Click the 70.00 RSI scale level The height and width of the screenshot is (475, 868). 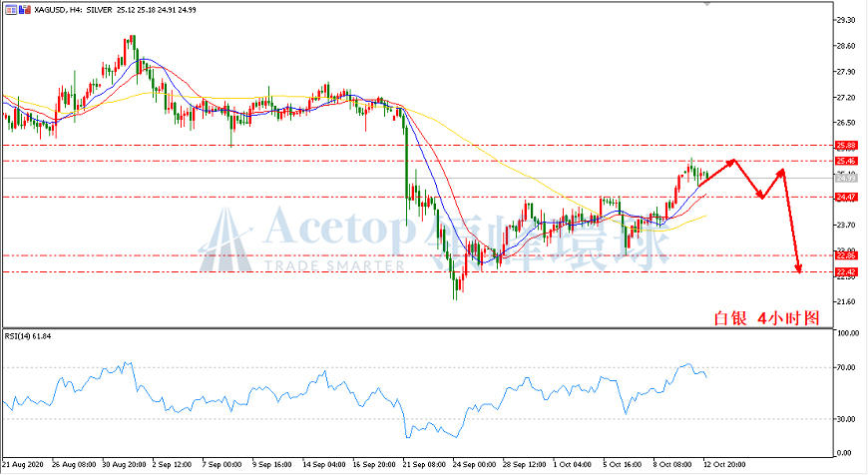846,367
